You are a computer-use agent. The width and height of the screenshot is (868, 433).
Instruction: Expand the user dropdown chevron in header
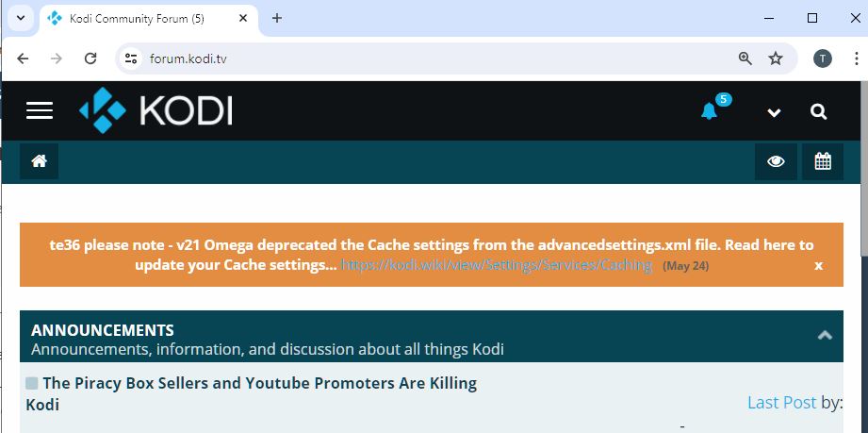[774, 112]
